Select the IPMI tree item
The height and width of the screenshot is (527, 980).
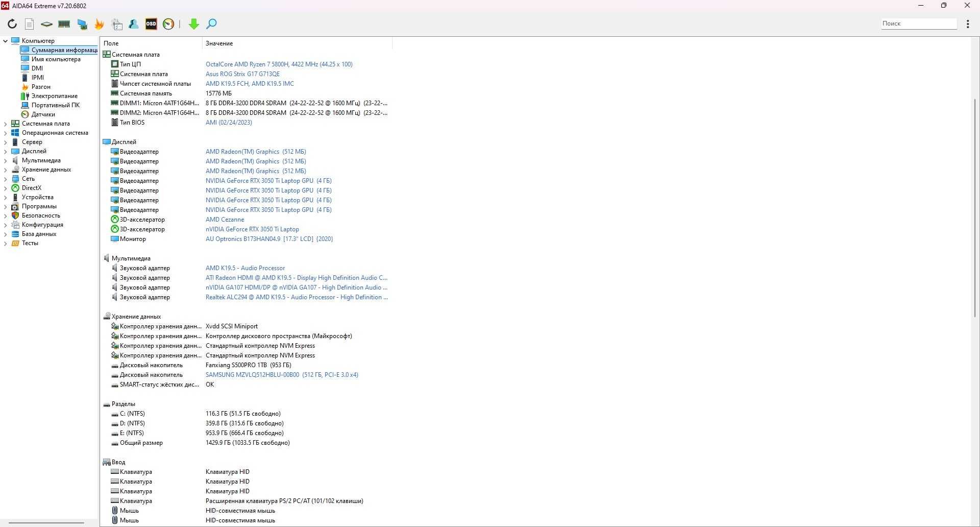click(x=33, y=78)
